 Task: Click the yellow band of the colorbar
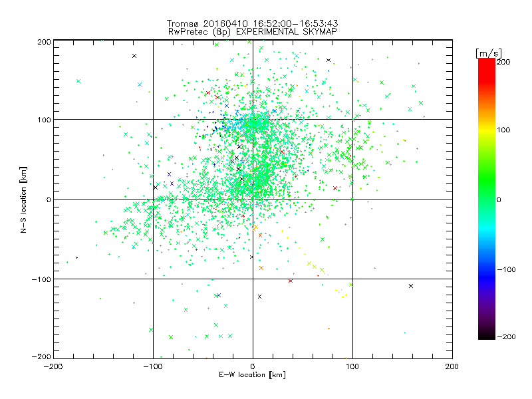487,130
